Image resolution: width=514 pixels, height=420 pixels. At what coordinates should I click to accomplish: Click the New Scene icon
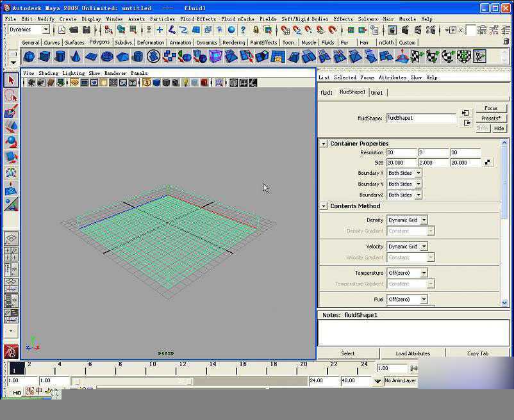coord(62,30)
